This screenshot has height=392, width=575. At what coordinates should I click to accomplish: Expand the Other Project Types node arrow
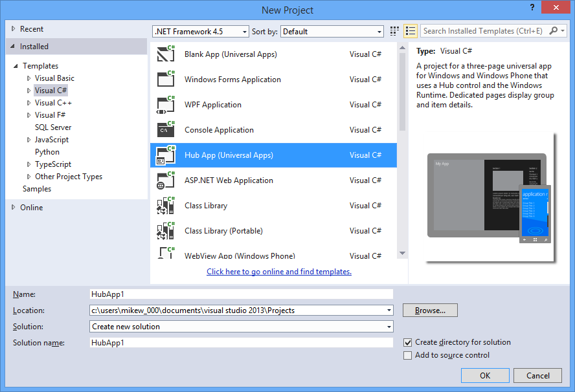tap(28, 177)
